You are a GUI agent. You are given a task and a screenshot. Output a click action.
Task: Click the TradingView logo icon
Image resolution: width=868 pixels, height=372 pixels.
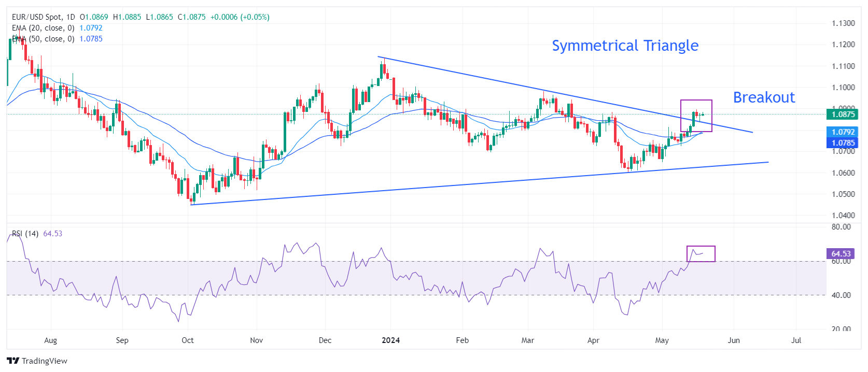(x=13, y=361)
